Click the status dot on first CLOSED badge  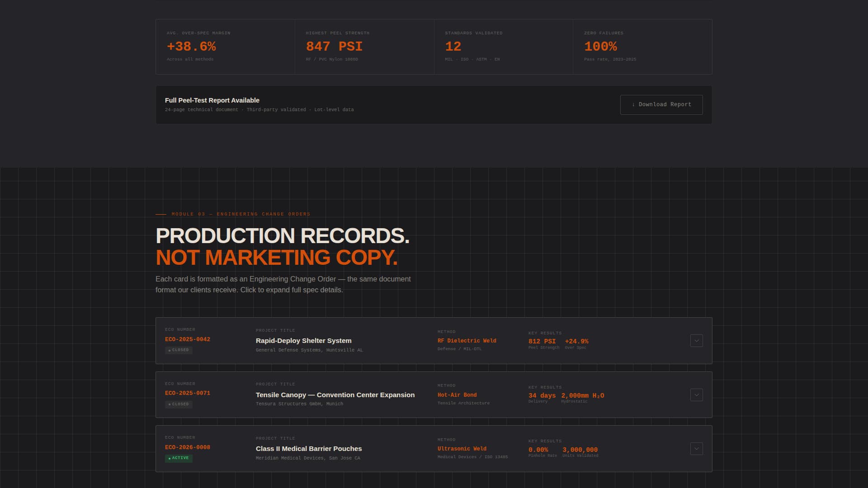point(170,350)
